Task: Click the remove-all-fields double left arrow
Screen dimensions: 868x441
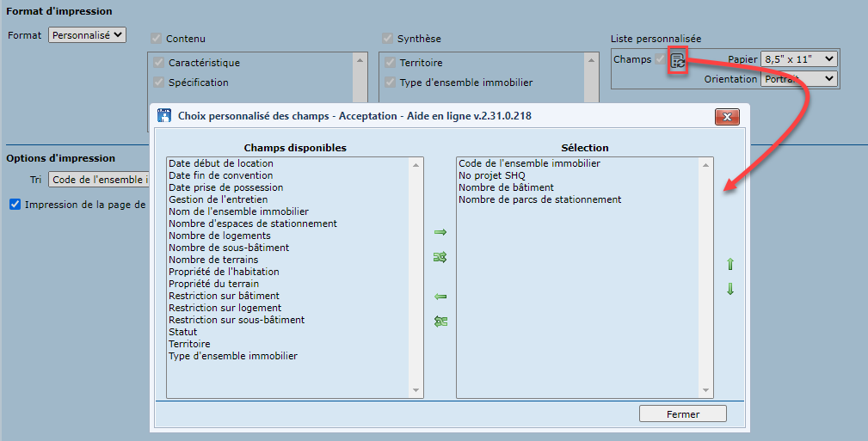Action: (x=440, y=322)
